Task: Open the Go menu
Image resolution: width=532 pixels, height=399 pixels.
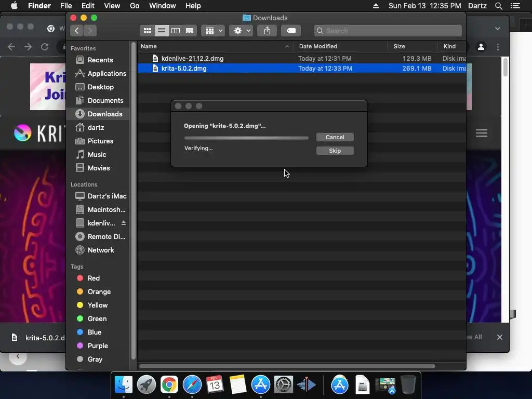Action: [135, 6]
